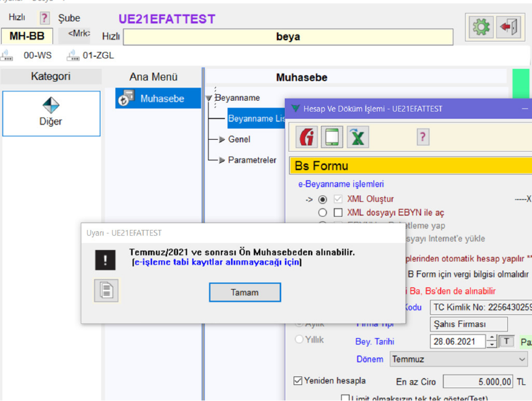Select the XML Oluştur radio button
This screenshot has width=532, height=401.
tap(323, 200)
